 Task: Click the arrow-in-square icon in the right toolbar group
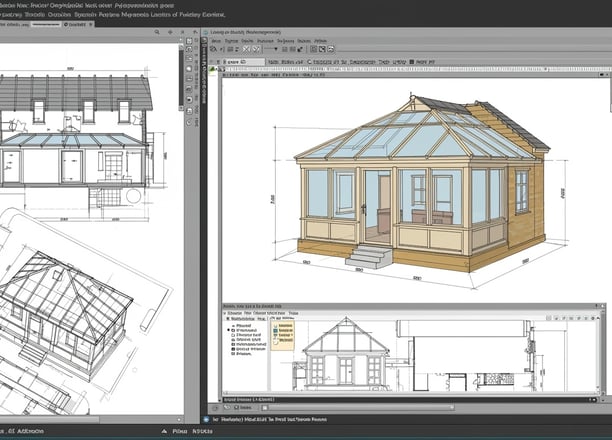coord(322,49)
